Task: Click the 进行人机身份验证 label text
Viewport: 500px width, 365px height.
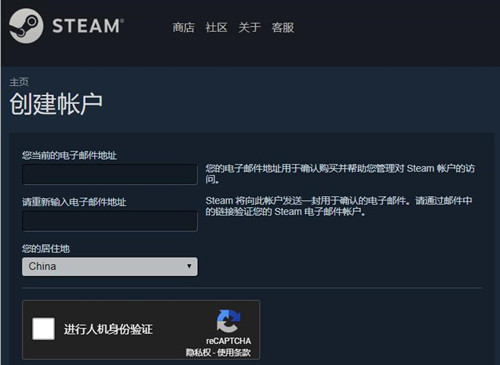Action: point(108,329)
